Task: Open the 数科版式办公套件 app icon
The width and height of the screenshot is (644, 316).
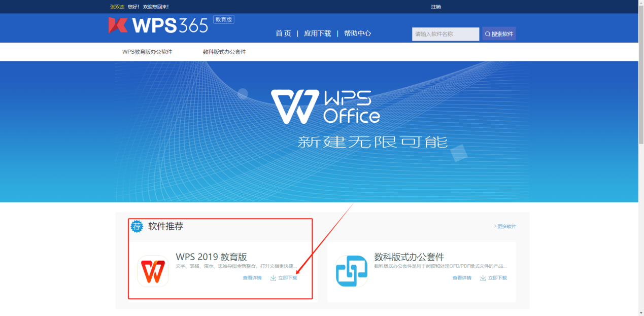Action: pyautogui.click(x=352, y=271)
